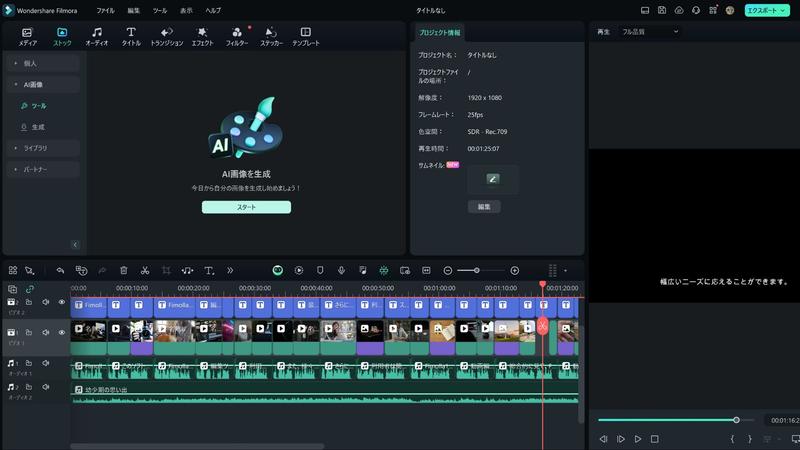The width and height of the screenshot is (800, 450).
Task: Toggle lock on オーディオ 1 track
Action: [29, 363]
